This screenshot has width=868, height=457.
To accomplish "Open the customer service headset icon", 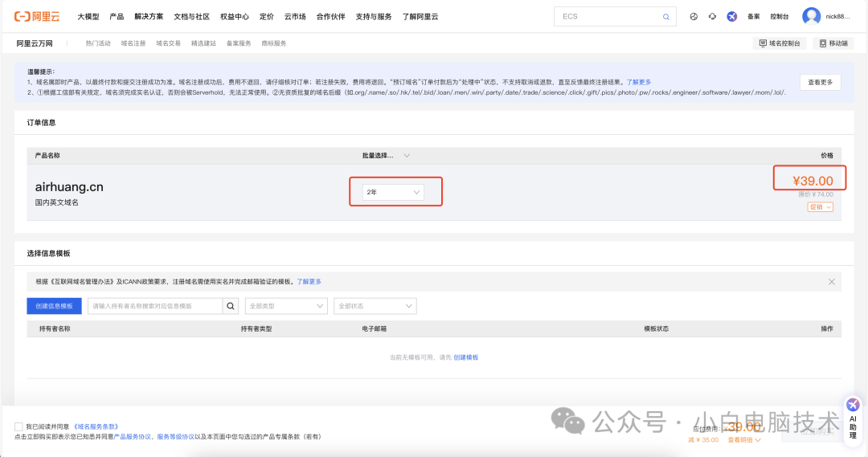I will click(712, 17).
